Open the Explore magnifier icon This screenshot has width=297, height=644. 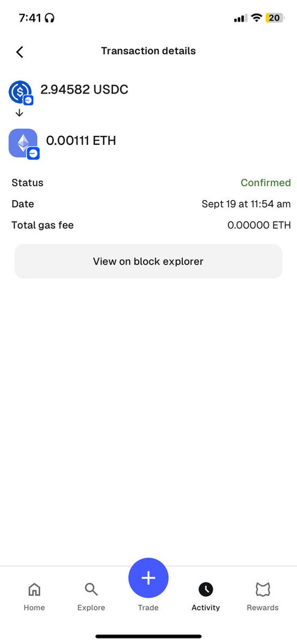click(x=91, y=590)
